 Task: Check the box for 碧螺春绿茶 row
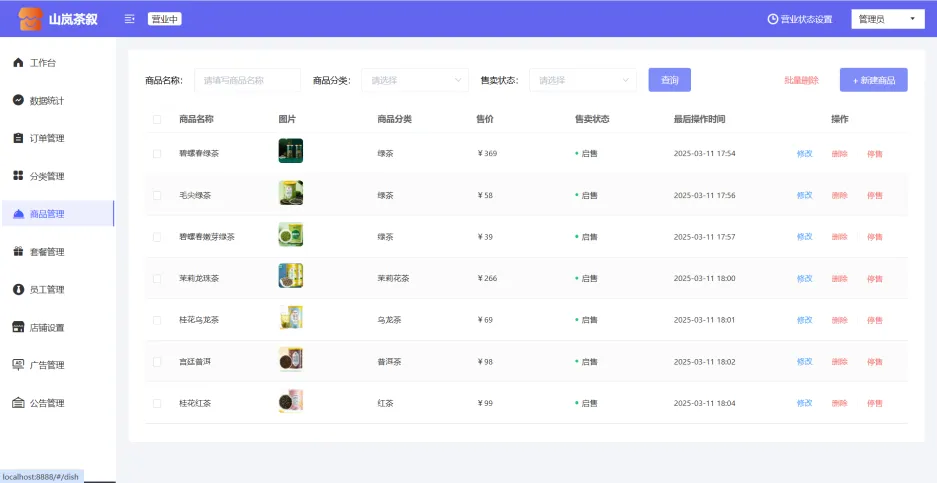pyautogui.click(x=157, y=154)
